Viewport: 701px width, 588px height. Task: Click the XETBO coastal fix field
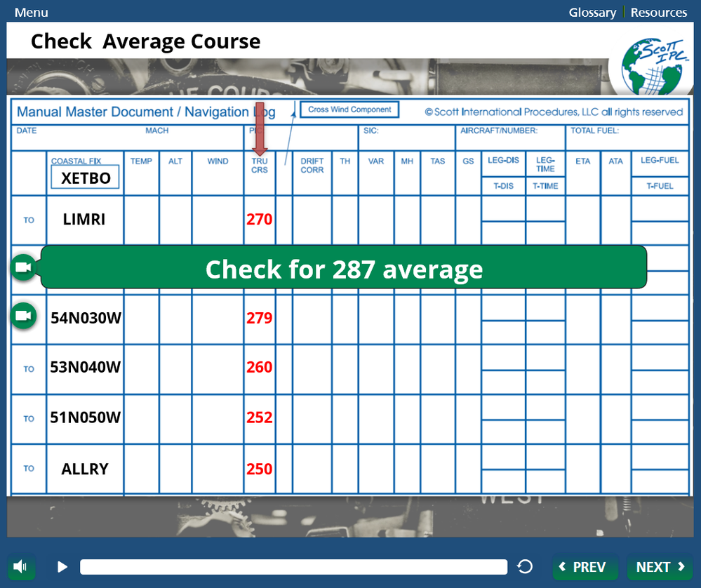click(85, 178)
